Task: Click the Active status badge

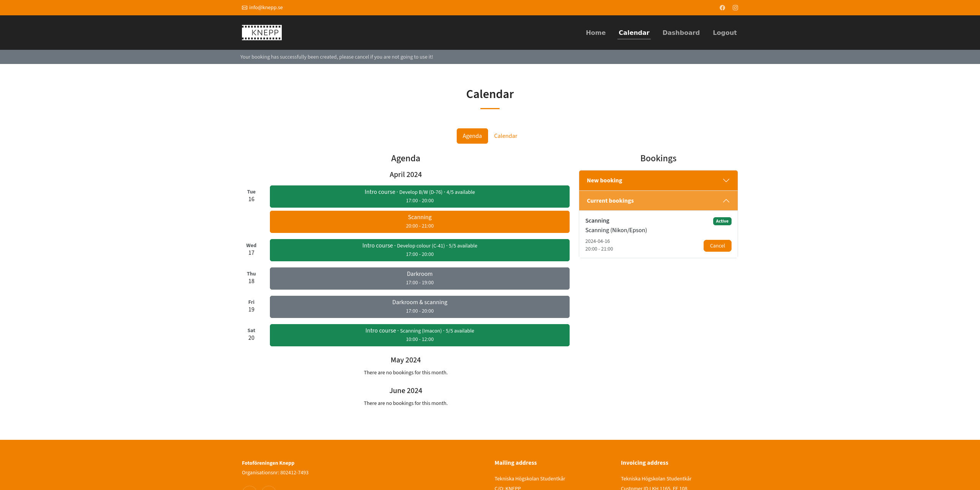Action: [x=722, y=221]
